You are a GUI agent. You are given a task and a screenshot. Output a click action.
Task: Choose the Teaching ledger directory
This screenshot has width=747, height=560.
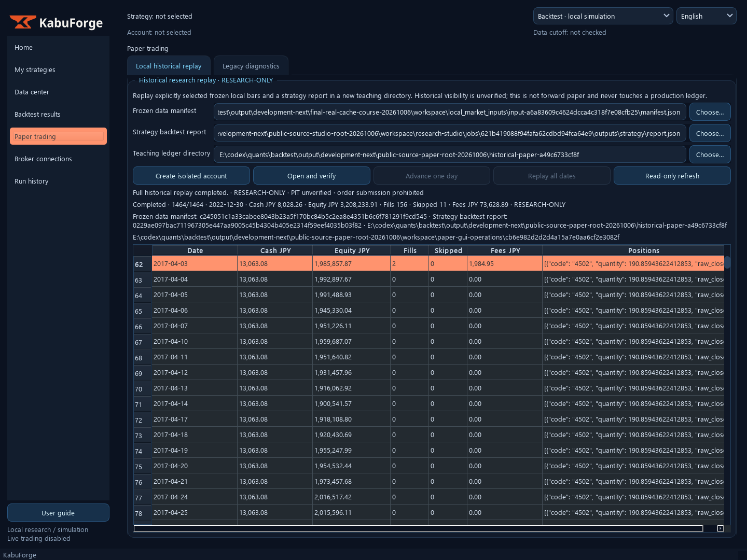(x=710, y=155)
